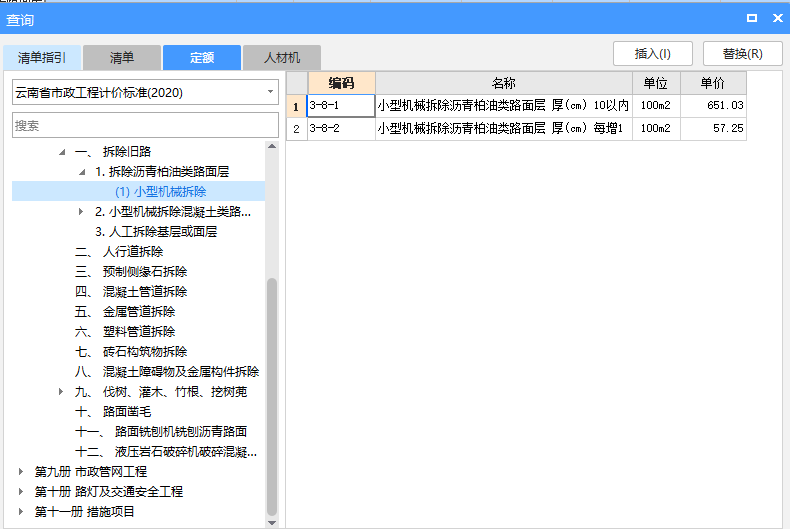Select 五、金属管道拆除 tree item
The height and width of the screenshot is (529, 790).
(x=125, y=312)
